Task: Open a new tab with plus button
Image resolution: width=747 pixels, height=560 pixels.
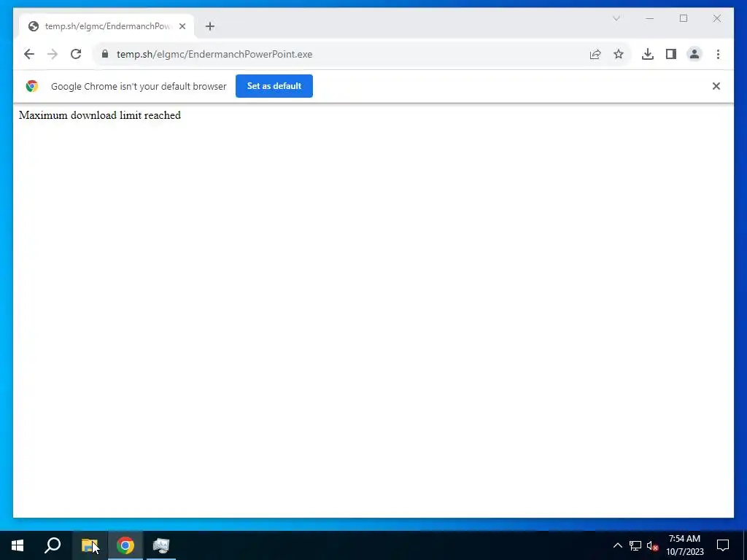Action: [x=210, y=26]
